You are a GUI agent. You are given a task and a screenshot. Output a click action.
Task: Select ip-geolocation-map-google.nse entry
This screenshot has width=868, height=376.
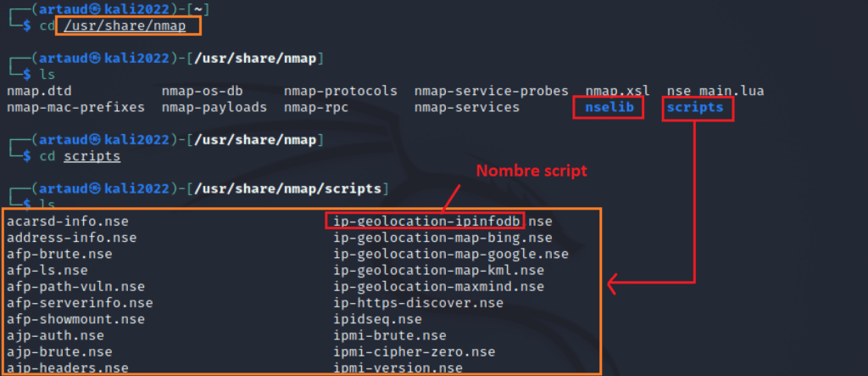[x=451, y=254]
